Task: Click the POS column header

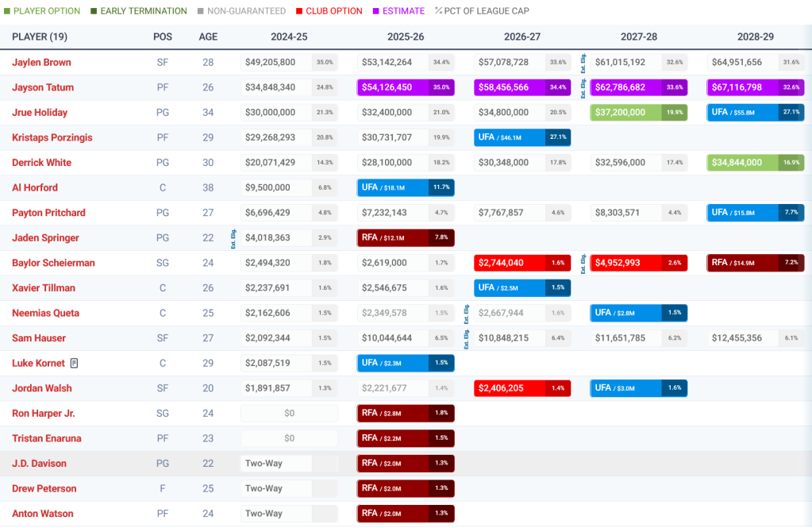Action: 163,37
